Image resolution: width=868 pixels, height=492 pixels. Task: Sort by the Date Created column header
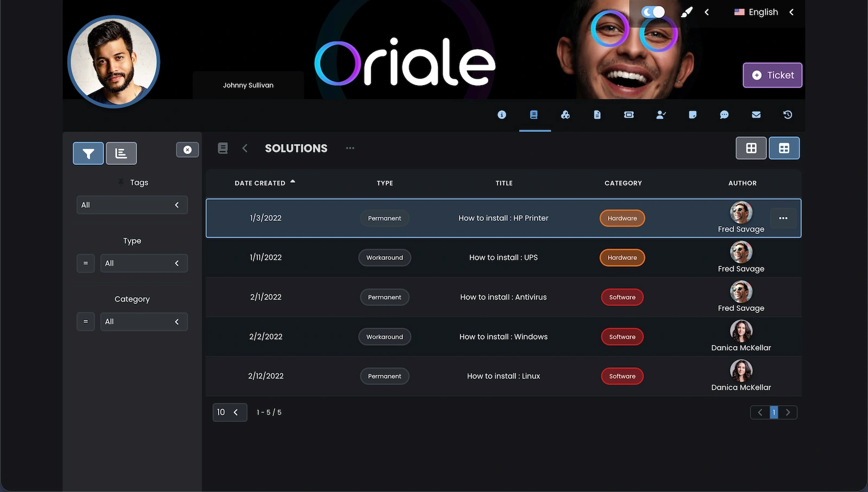[x=260, y=183]
